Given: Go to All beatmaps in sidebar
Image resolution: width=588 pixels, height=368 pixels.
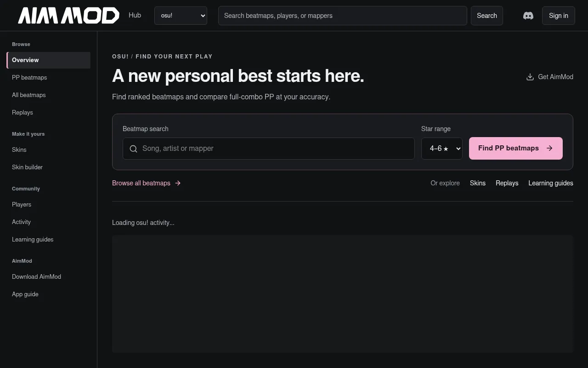Looking at the screenshot, I should 49,95.
